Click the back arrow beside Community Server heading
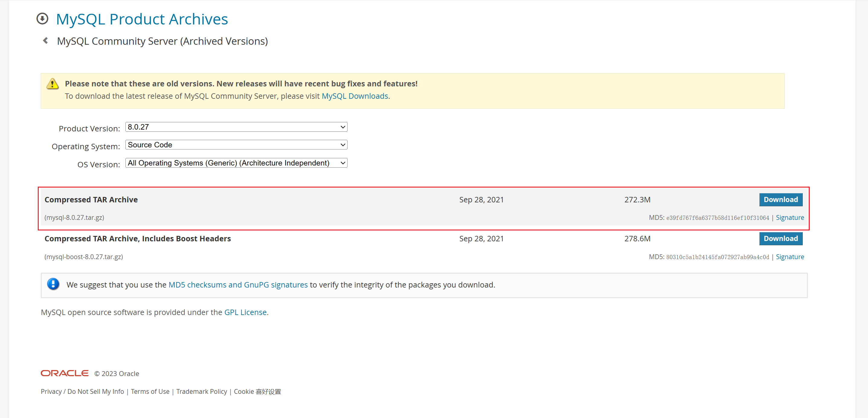 pyautogui.click(x=46, y=41)
